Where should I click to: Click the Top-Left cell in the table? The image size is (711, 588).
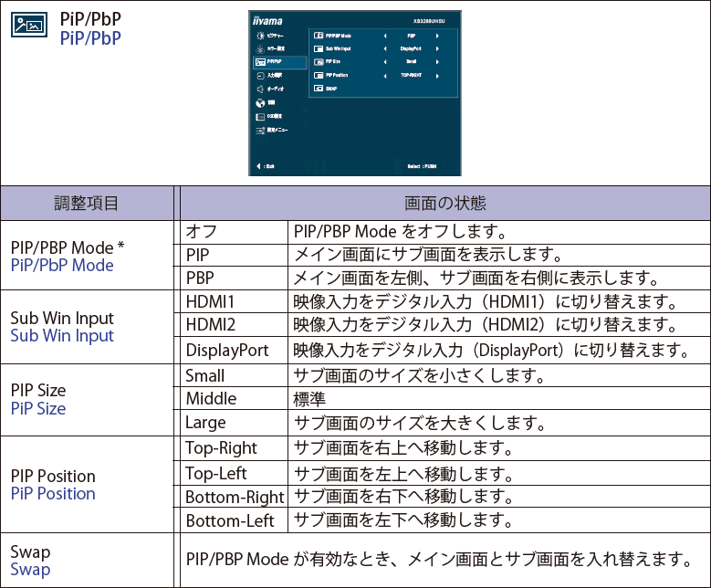pyautogui.click(x=234, y=473)
